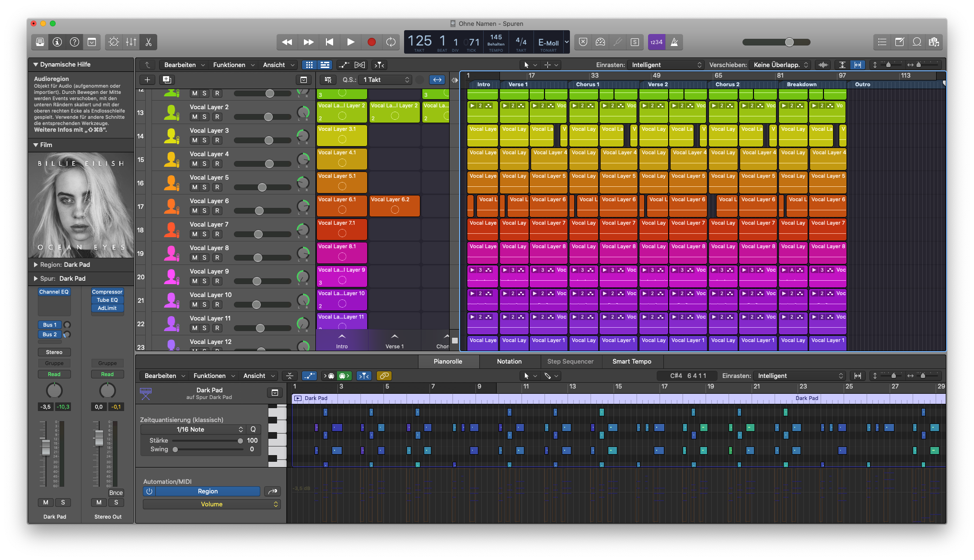Open the scissors Editors button
Viewport: 974px width, 560px height.
pyautogui.click(x=148, y=42)
